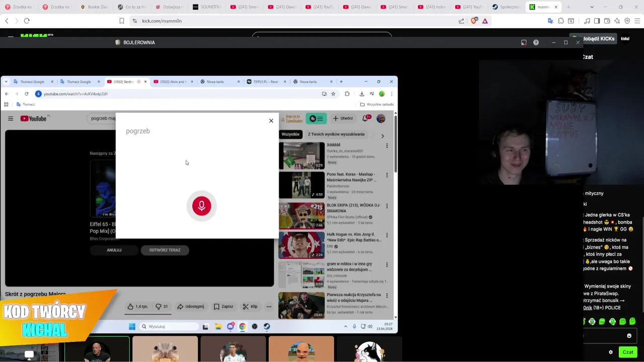
Task: Open Steam icon in streamed taskbar
Action: click(x=267, y=327)
